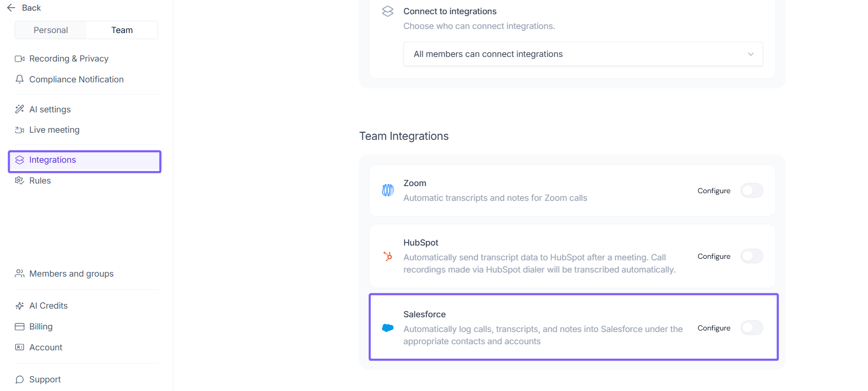868x391 pixels.
Task: Click Configure for Salesforce
Action: pos(714,328)
